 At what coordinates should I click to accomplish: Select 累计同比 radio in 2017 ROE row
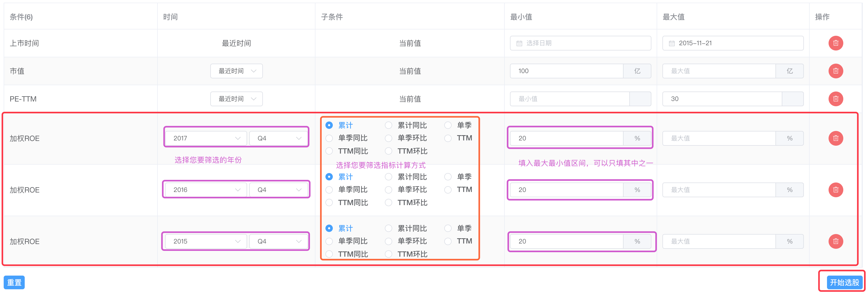click(389, 125)
